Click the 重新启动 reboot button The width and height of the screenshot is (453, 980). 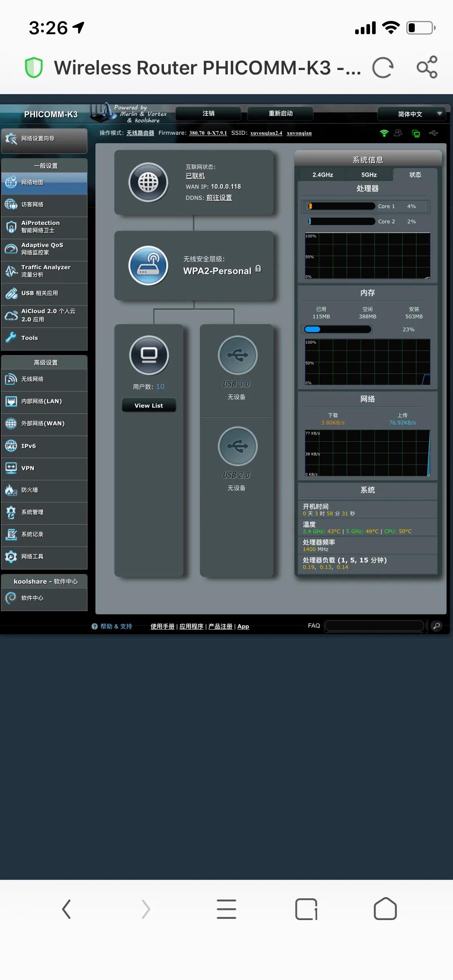[x=280, y=114]
